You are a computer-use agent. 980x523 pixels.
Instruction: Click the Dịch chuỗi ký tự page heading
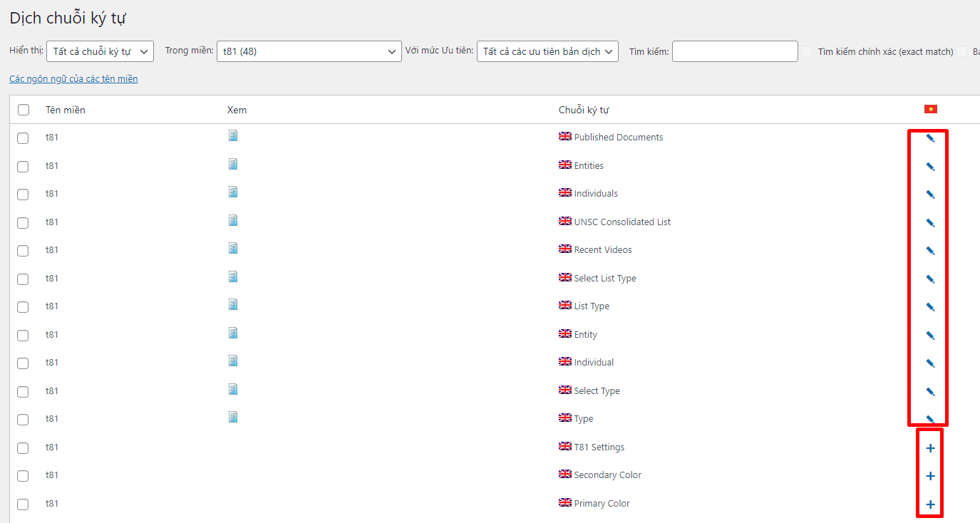click(68, 19)
